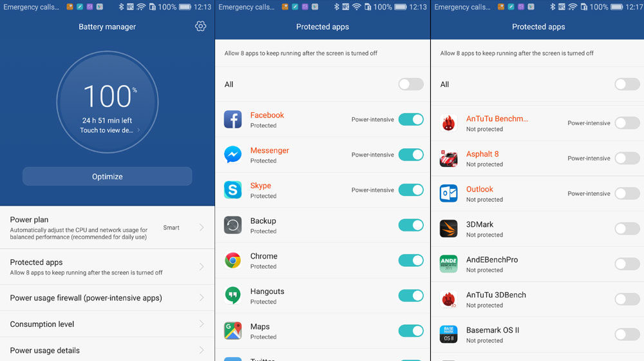Tap the Bluetooth status icon in Battery manager
The height and width of the screenshot is (361, 644).
click(121, 7)
